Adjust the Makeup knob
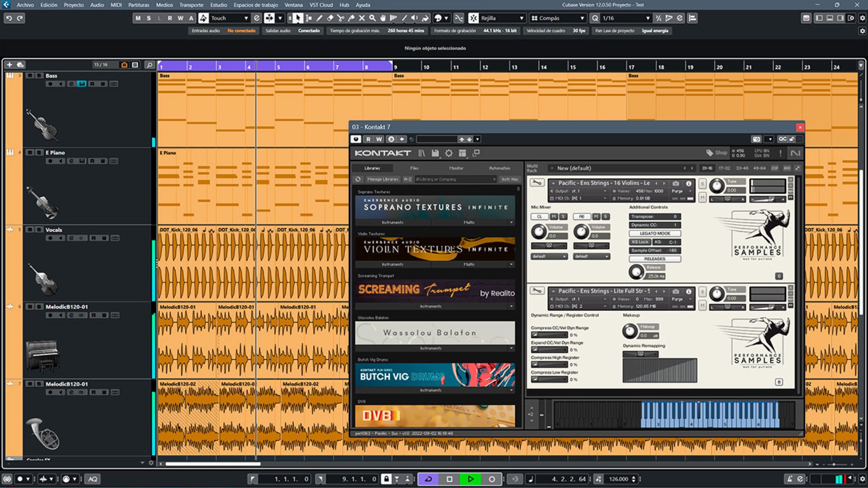This screenshot has width=868, height=488. click(x=630, y=331)
